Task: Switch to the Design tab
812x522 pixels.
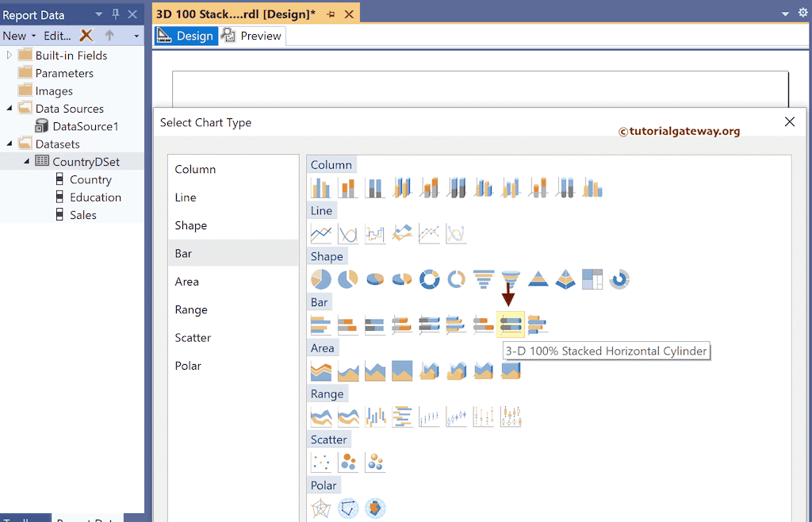Action: [x=186, y=36]
